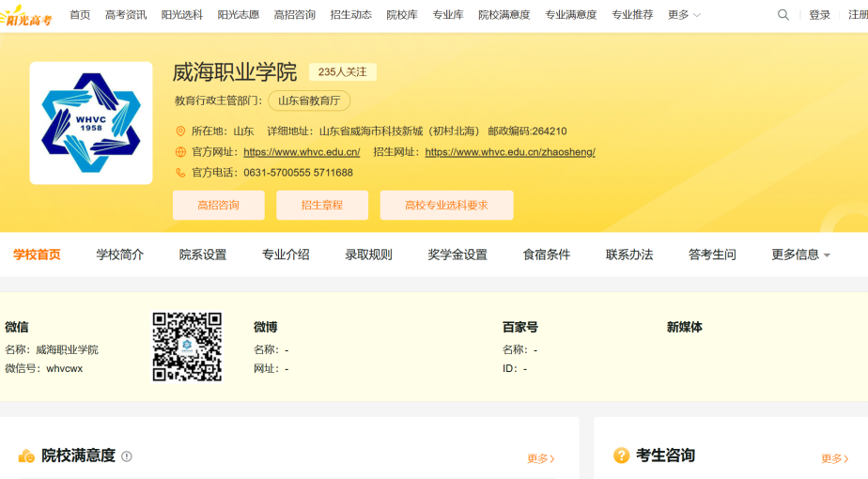The image size is (868, 479).
Task: Click the thumbs-up icon by 院校满意度
Action: pyautogui.click(x=26, y=456)
